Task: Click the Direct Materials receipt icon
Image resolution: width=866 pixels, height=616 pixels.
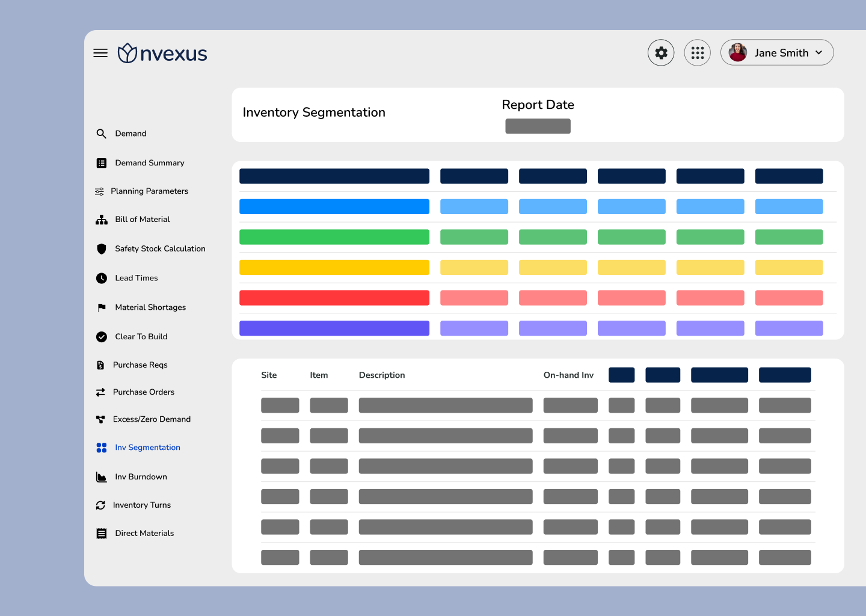Action: click(x=102, y=534)
